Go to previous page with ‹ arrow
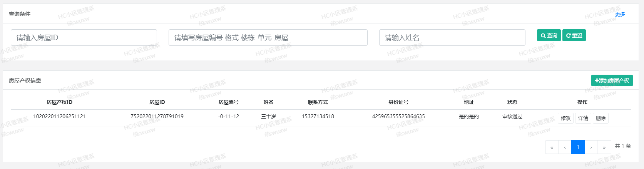Viewport: 644px width, 169px height. pos(565,147)
